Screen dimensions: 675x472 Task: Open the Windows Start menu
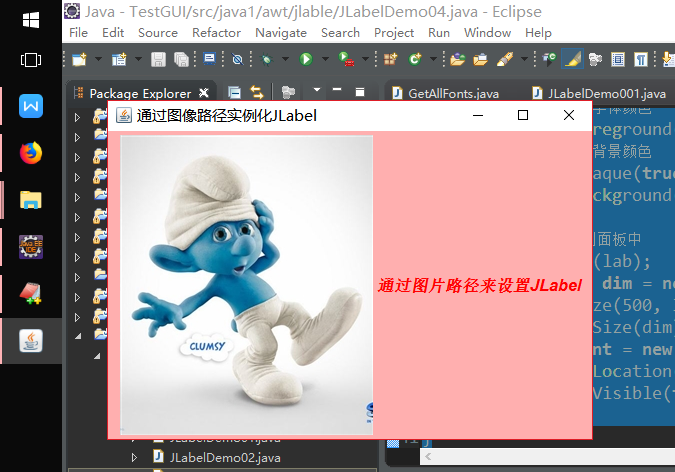pyautogui.click(x=31, y=20)
